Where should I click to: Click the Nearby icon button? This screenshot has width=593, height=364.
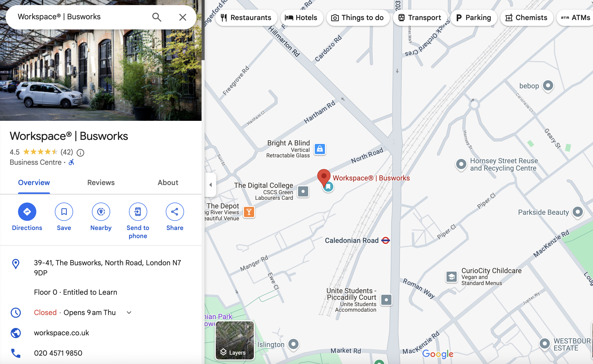pyautogui.click(x=101, y=212)
